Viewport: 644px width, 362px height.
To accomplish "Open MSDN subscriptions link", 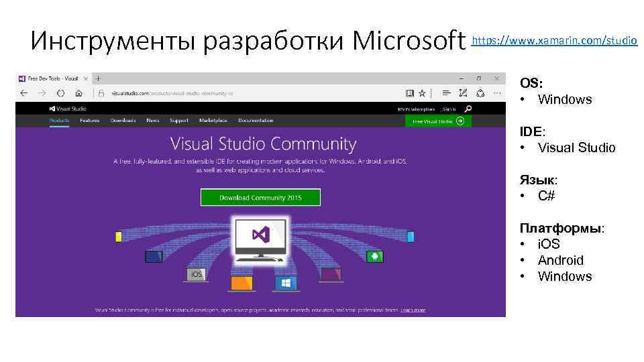I will [416, 109].
